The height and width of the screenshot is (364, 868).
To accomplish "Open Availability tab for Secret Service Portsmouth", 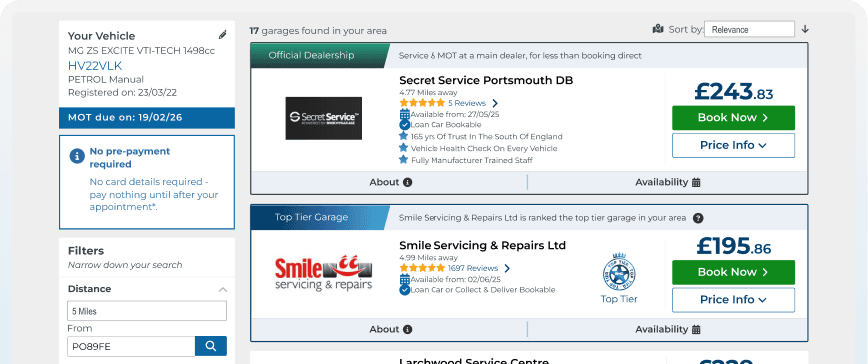I will (x=667, y=182).
